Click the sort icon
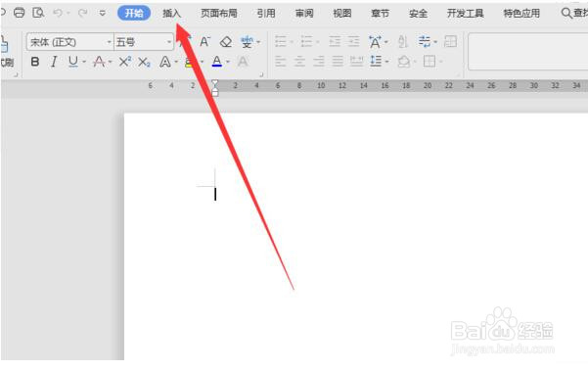The width and height of the screenshot is (588, 370). point(402,42)
